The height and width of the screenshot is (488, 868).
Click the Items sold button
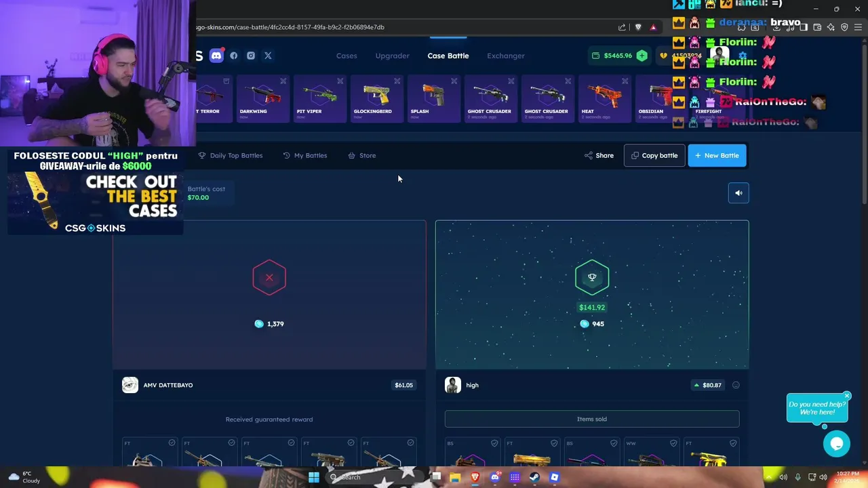coord(592,419)
